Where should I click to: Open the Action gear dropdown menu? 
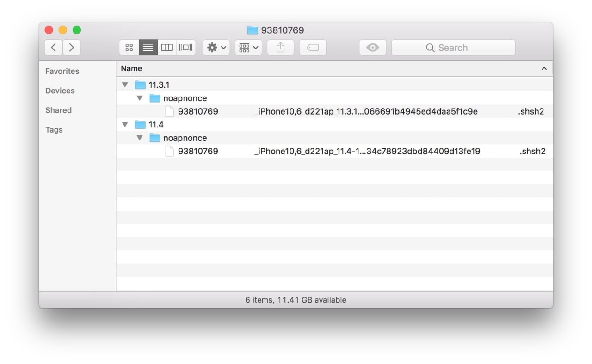click(216, 48)
